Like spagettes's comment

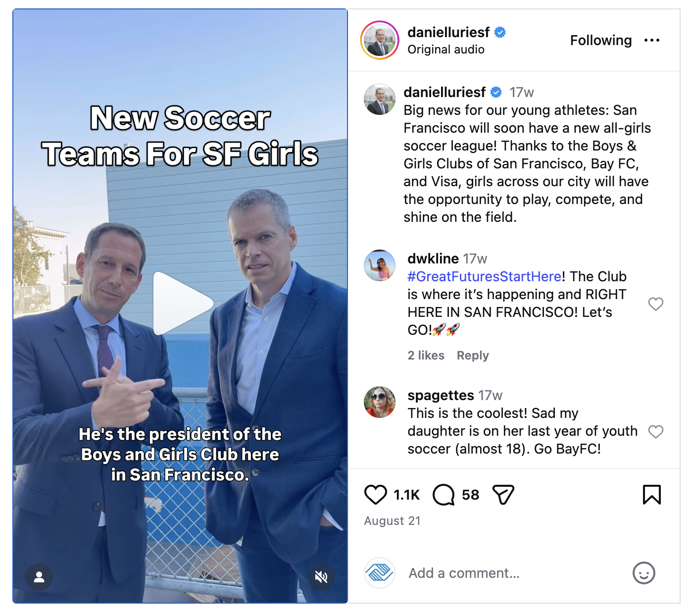point(656,431)
